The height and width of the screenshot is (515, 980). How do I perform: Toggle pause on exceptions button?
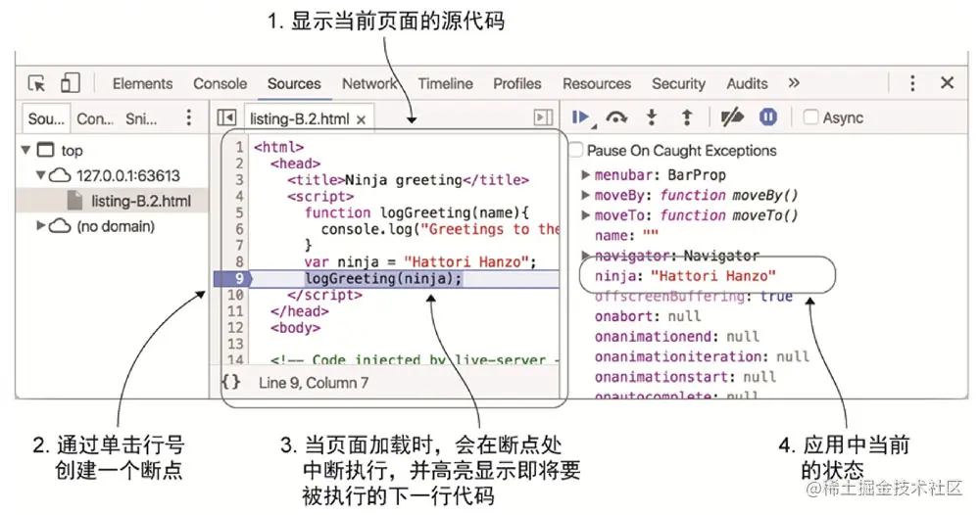tap(768, 117)
